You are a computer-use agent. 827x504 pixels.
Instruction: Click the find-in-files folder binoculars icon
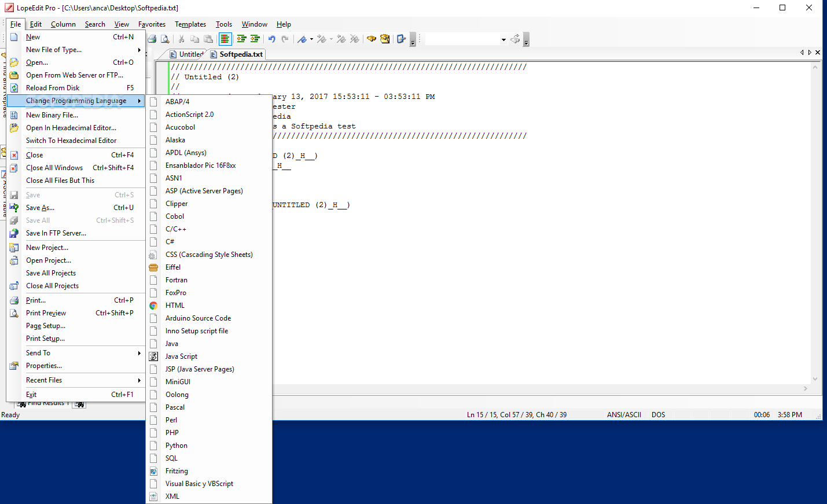(385, 39)
